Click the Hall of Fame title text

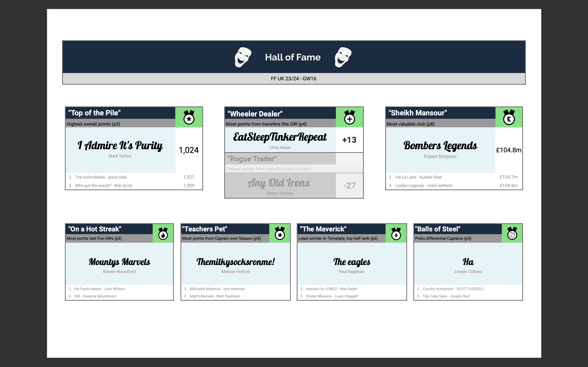pos(293,57)
